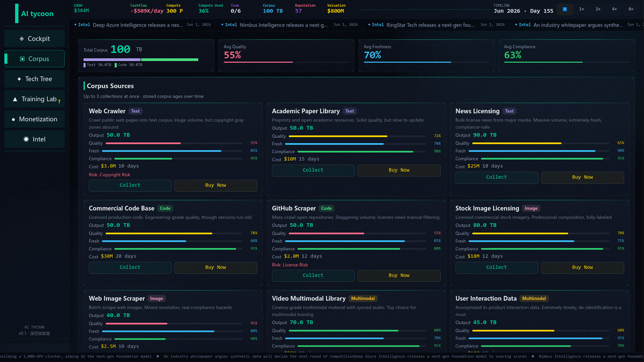
Task: Click the Web Crawler Quality bar
Action: [174, 143]
